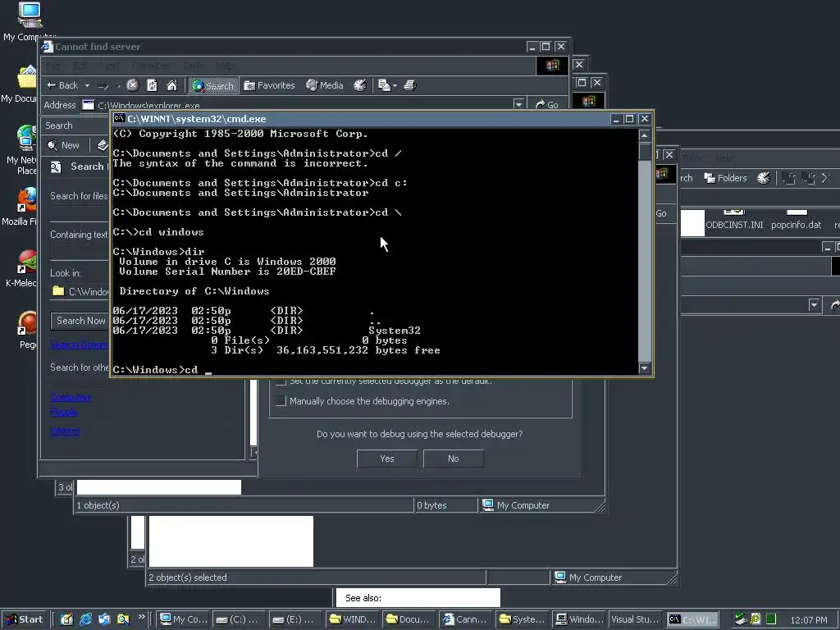Viewport: 840px width, 630px height.
Task: Switch to My Co... taskbar button
Action: point(184,619)
